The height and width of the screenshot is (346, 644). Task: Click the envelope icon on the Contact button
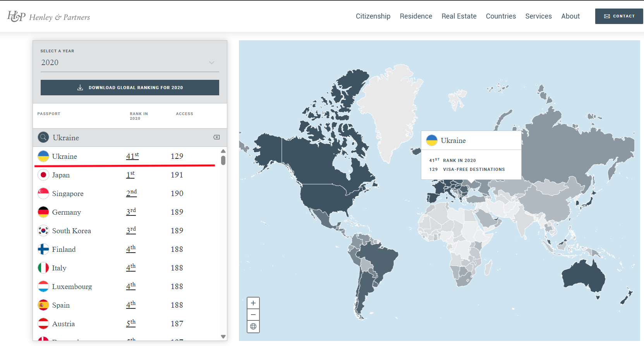pos(607,16)
